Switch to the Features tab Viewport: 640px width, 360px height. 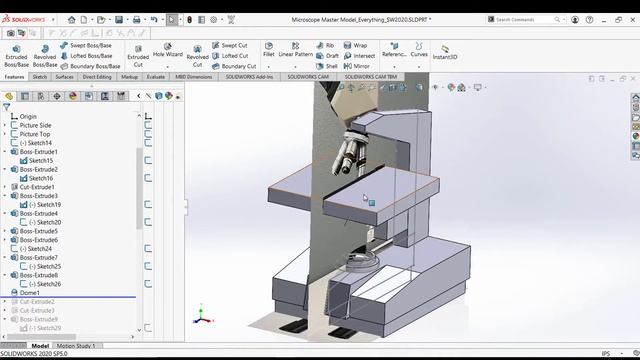14,77
